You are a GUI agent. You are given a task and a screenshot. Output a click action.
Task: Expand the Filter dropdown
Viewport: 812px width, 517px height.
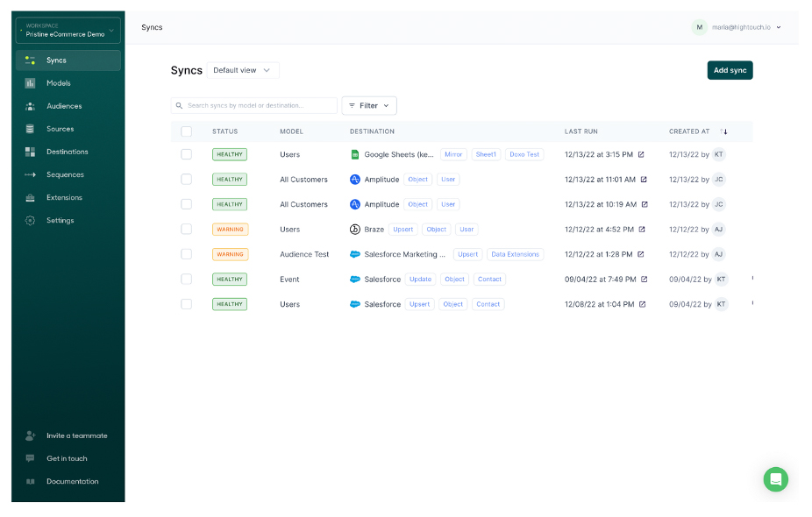pos(369,105)
